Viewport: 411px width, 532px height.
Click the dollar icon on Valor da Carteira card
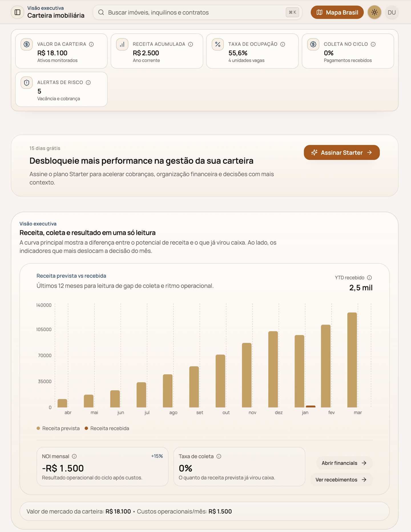pos(27,44)
